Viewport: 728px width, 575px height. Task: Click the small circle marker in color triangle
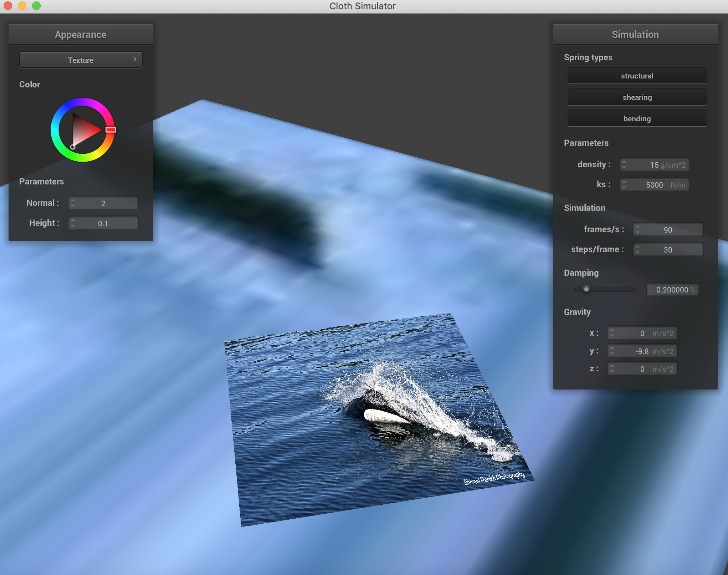pos(73,147)
